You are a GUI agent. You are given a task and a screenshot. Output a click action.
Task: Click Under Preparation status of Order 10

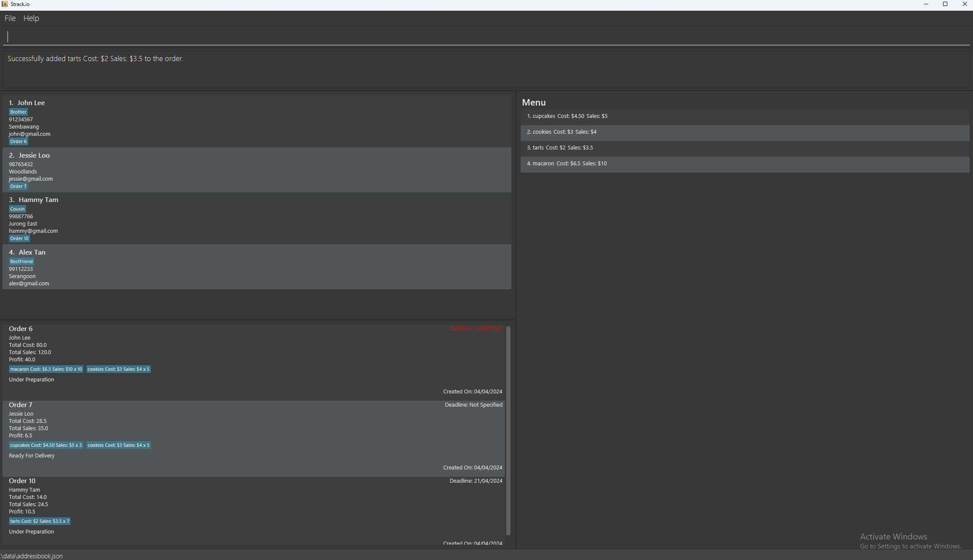(32, 532)
